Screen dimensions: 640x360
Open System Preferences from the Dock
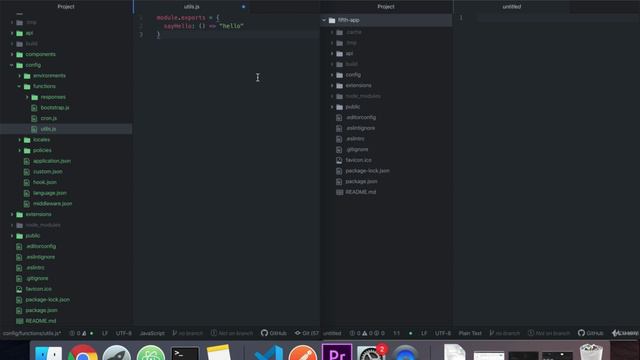point(371,353)
